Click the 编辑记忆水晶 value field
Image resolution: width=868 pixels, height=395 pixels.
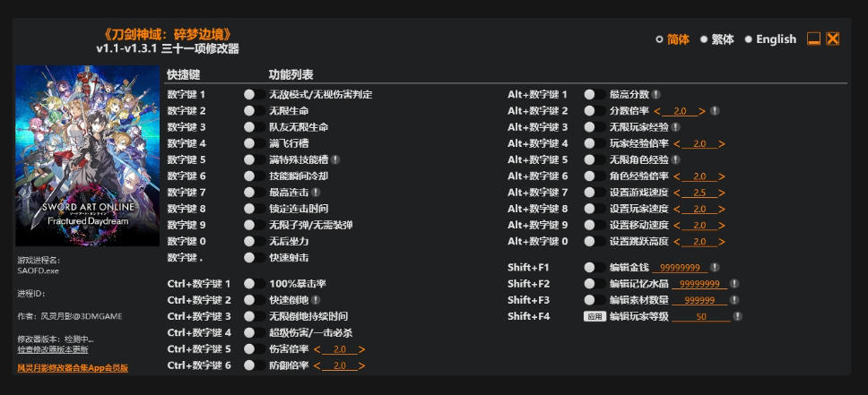(x=699, y=284)
